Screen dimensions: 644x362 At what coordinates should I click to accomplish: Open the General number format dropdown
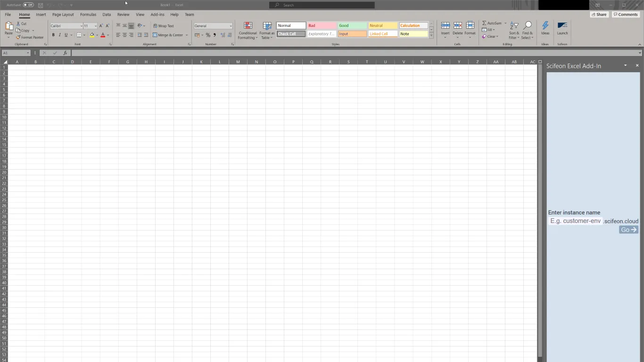tap(212, 25)
